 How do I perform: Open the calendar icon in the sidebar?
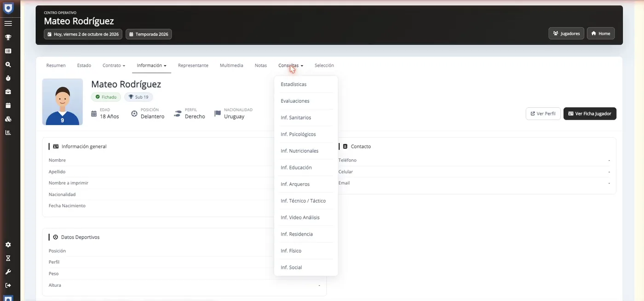pos(8,105)
